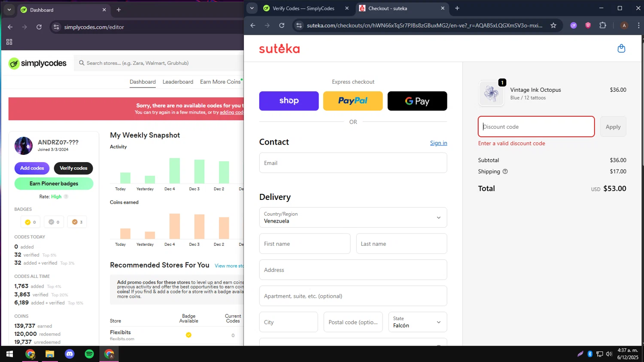644x362 pixels.
Task: Click the Apply discount button
Action: (613, 127)
